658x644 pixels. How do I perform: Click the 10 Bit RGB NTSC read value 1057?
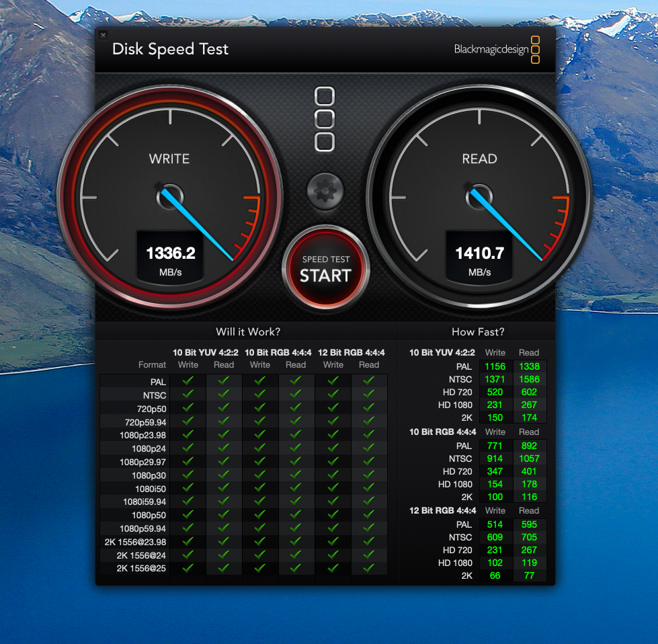(x=529, y=458)
